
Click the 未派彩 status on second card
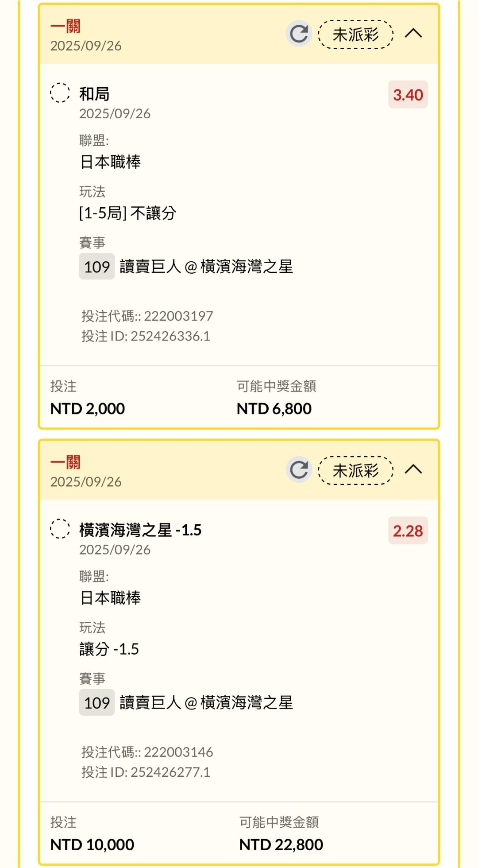[355, 470]
